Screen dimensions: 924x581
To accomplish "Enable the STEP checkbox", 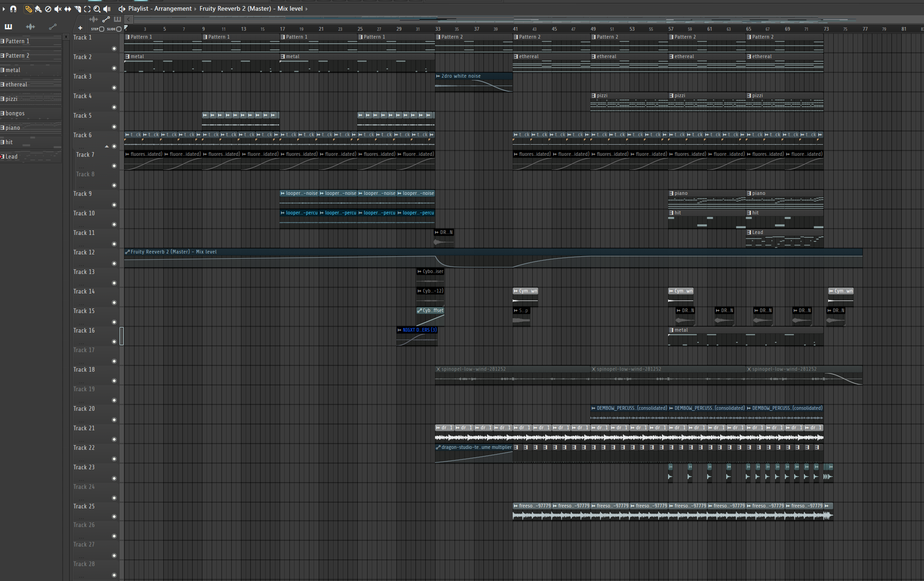I will pos(101,29).
